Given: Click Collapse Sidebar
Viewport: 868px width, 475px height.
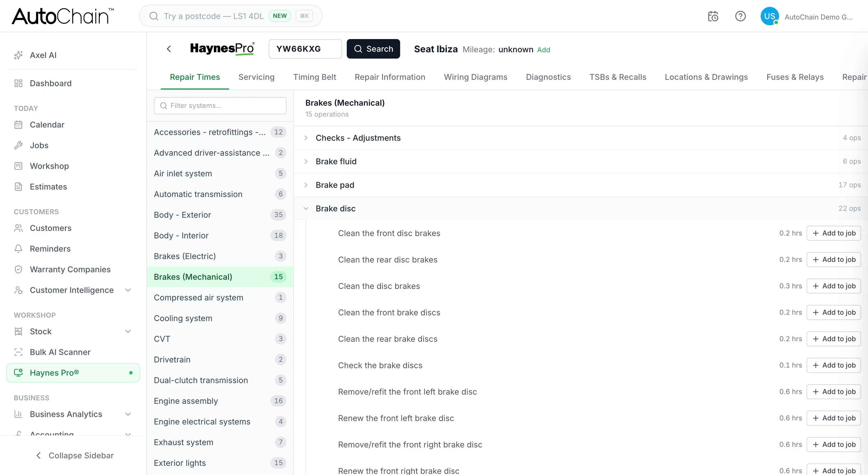Looking at the screenshot, I should (x=74, y=456).
